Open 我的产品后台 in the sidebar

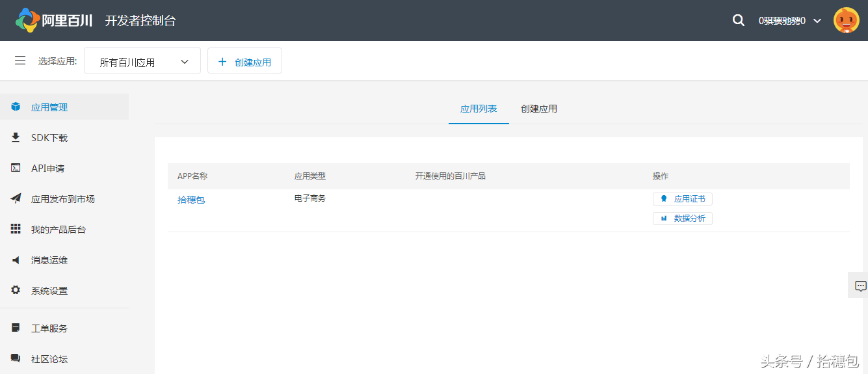pos(64,229)
